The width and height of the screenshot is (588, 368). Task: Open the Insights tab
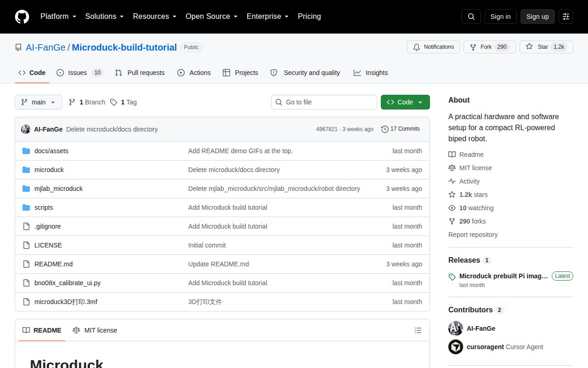[x=371, y=73]
